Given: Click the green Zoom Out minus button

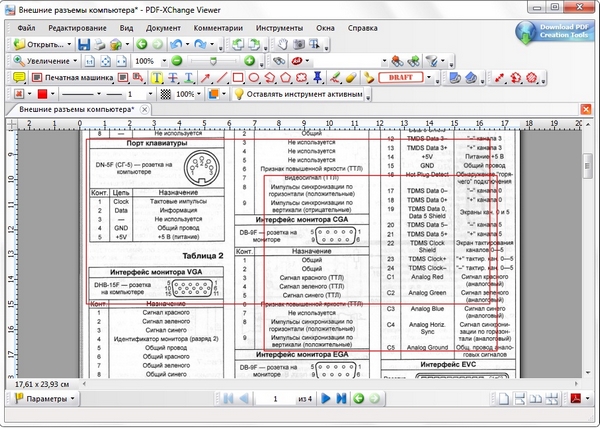Looking at the screenshot, I should tap(176, 61).
